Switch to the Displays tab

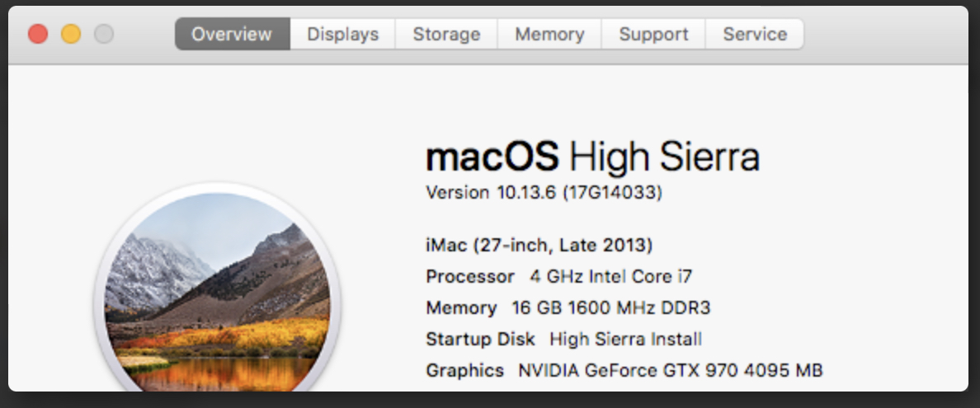pyautogui.click(x=342, y=35)
